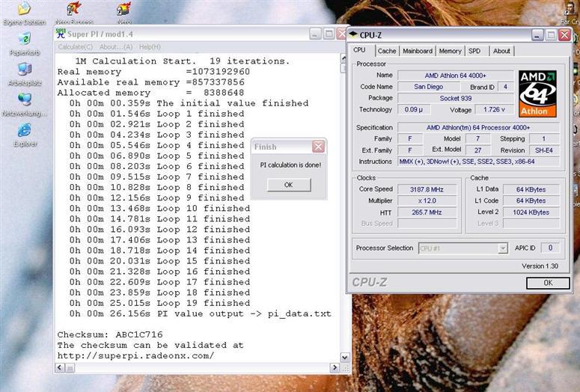This screenshot has width=580, height=392.
Task: Click the Revision value SH-E4
Action: (x=544, y=150)
